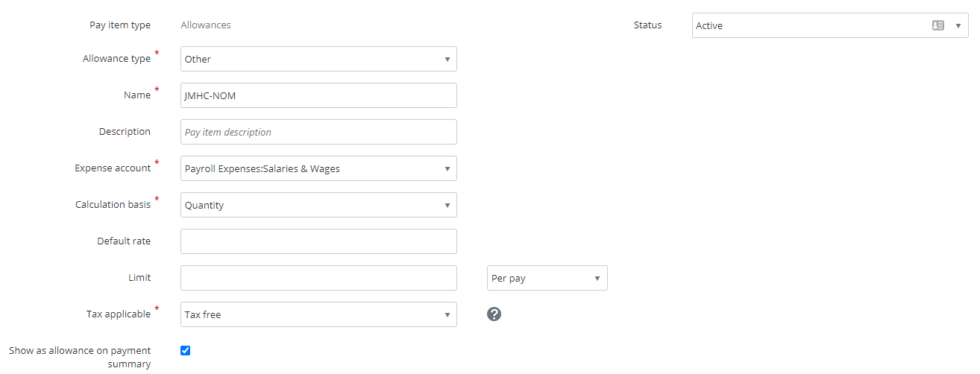Click the card icon in Status field
The width and height of the screenshot is (980, 374).
[x=938, y=25]
